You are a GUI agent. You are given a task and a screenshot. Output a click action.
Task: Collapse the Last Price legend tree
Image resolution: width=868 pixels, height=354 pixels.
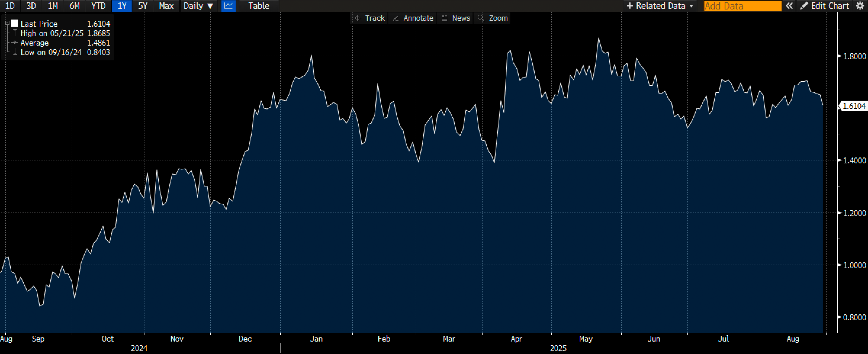click(7, 23)
